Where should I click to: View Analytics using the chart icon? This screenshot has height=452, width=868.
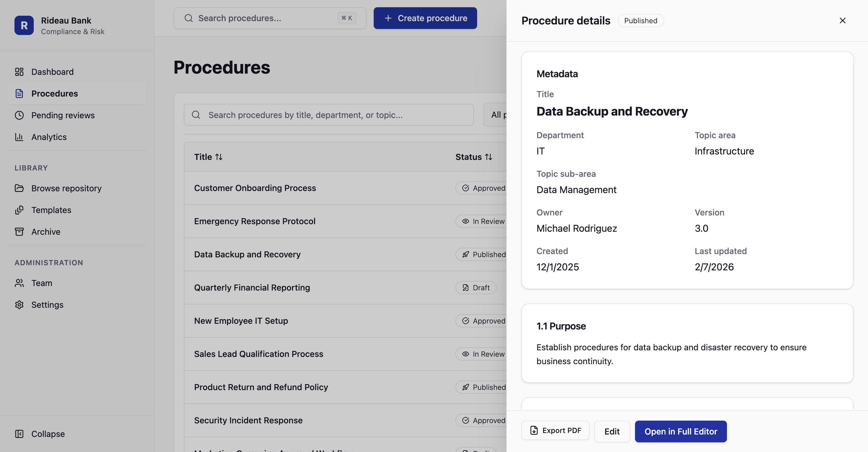[x=19, y=137]
